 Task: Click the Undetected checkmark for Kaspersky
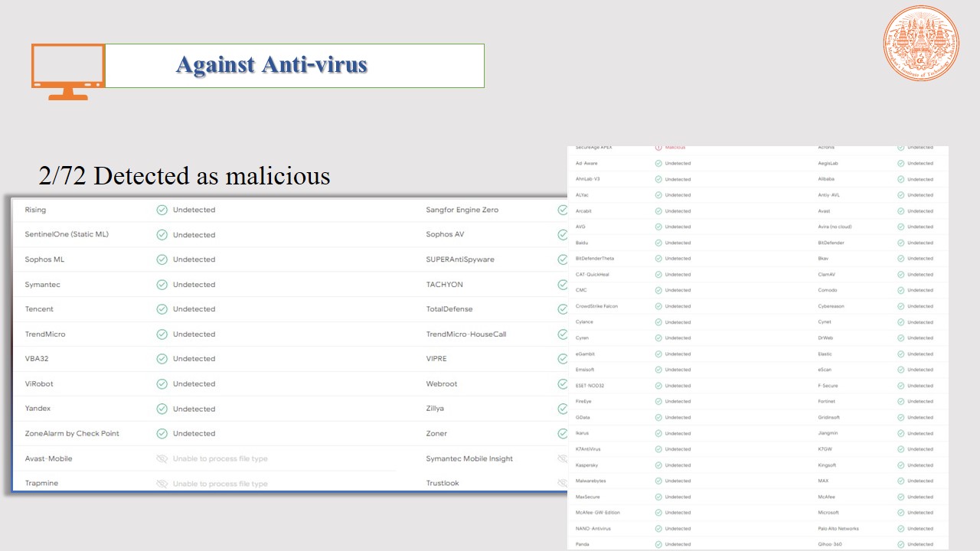click(x=658, y=465)
